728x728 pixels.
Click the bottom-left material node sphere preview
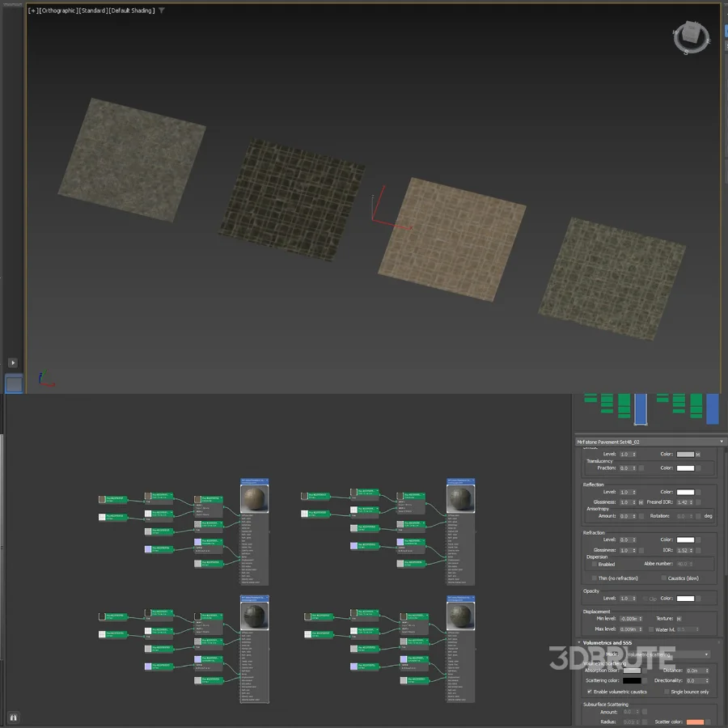[255, 616]
